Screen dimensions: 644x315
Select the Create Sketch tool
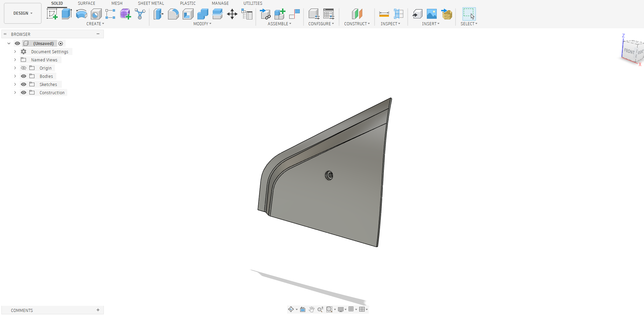pyautogui.click(x=52, y=14)
